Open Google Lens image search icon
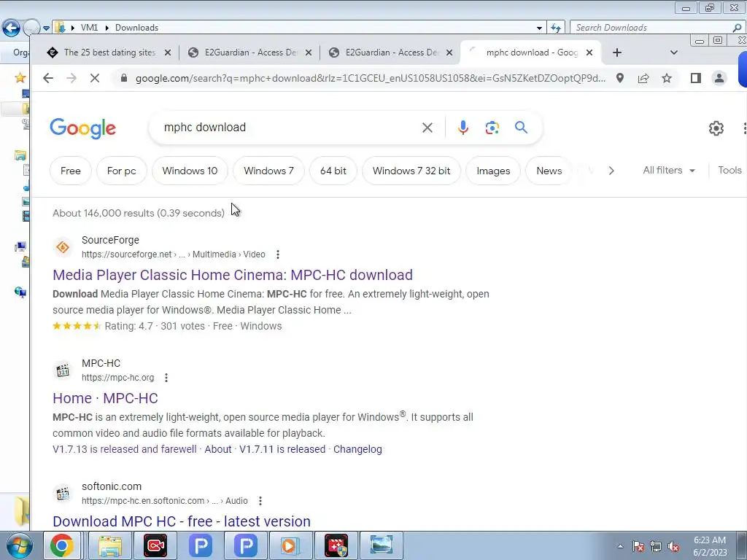747x560 pixels. tap(492, 128)
